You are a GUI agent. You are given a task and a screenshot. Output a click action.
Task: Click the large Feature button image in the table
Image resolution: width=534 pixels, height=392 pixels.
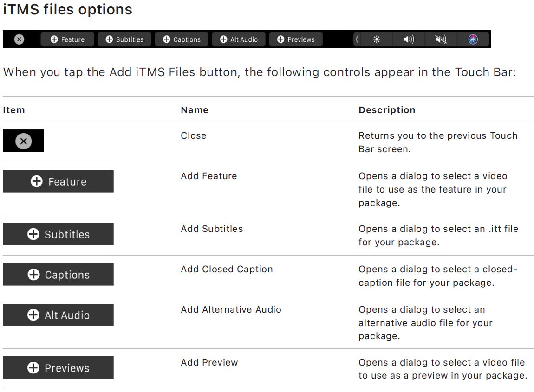pos(58,181)
